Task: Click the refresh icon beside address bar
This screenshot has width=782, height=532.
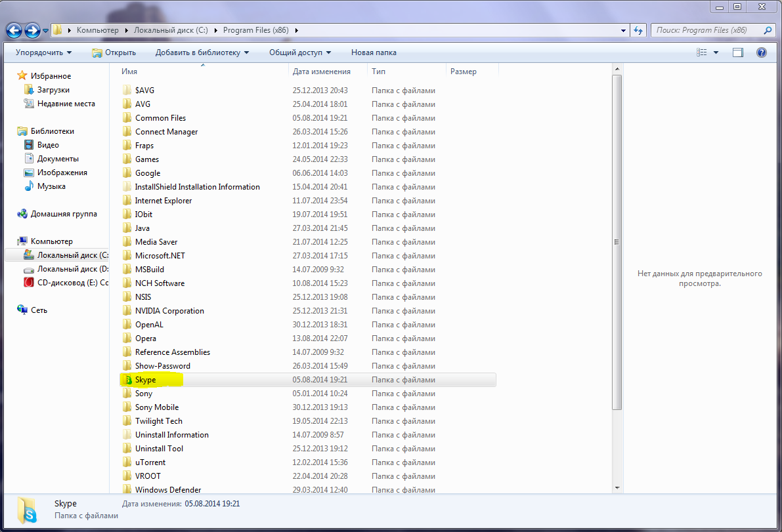Action: (x=638, y=30)
